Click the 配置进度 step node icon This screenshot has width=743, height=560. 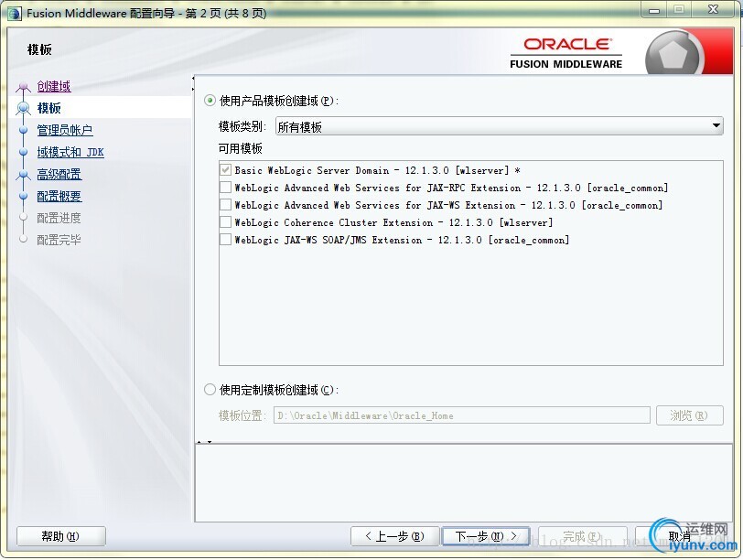tap(23, 218)
